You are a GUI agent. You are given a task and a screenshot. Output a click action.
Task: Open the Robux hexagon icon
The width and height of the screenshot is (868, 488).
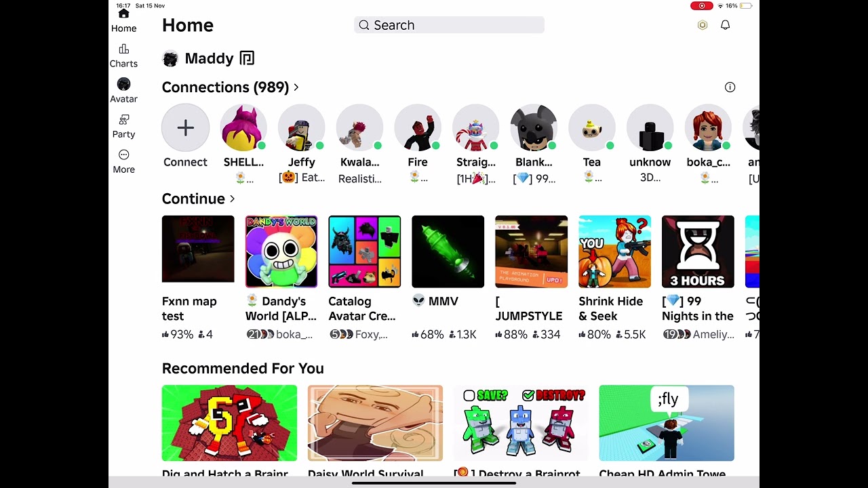point(703,25)
